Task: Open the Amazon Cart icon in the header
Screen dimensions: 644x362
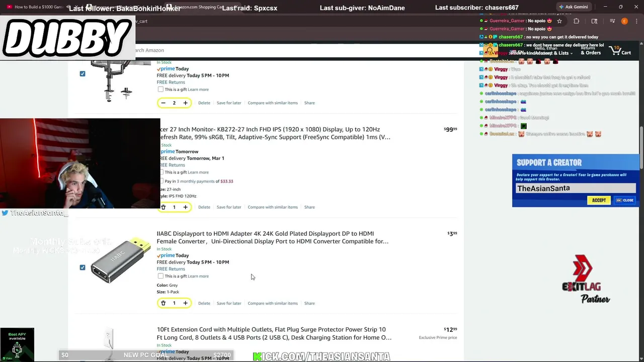Action: click(x=620, y=50)
